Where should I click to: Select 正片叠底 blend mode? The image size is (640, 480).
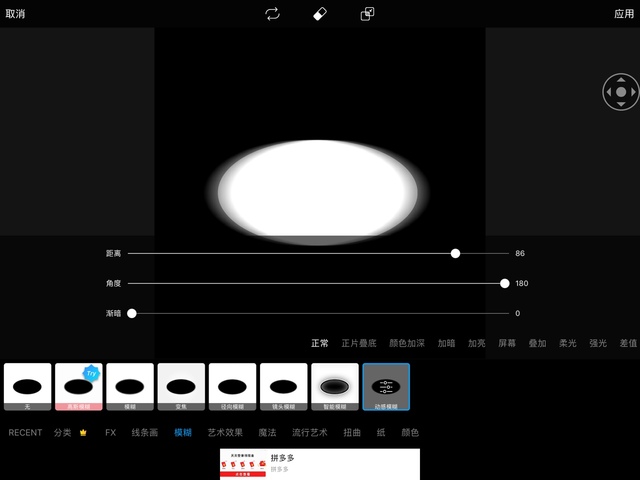pos(359,343)
